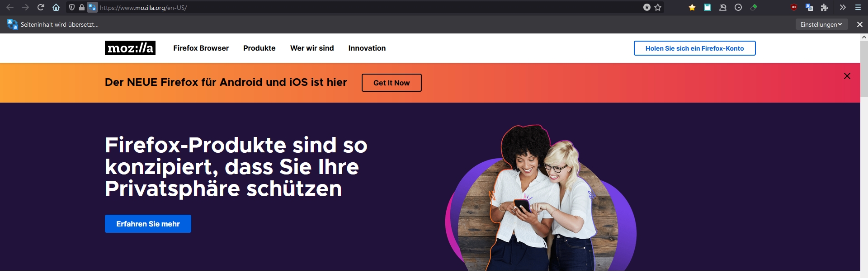Open the Firefox Browser nav menu
Screen dimensions: 868x278
click(x=201, y=48)
